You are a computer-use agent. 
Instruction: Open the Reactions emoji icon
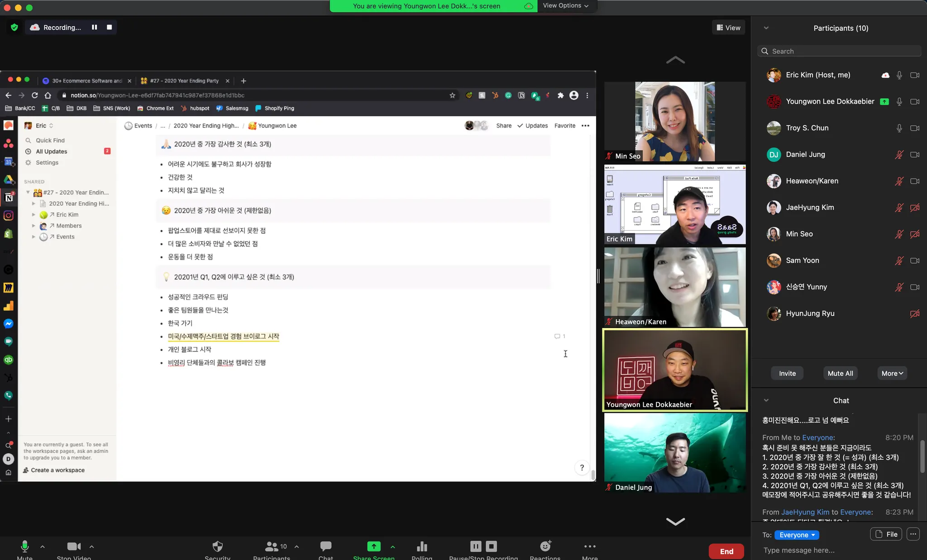545,546
